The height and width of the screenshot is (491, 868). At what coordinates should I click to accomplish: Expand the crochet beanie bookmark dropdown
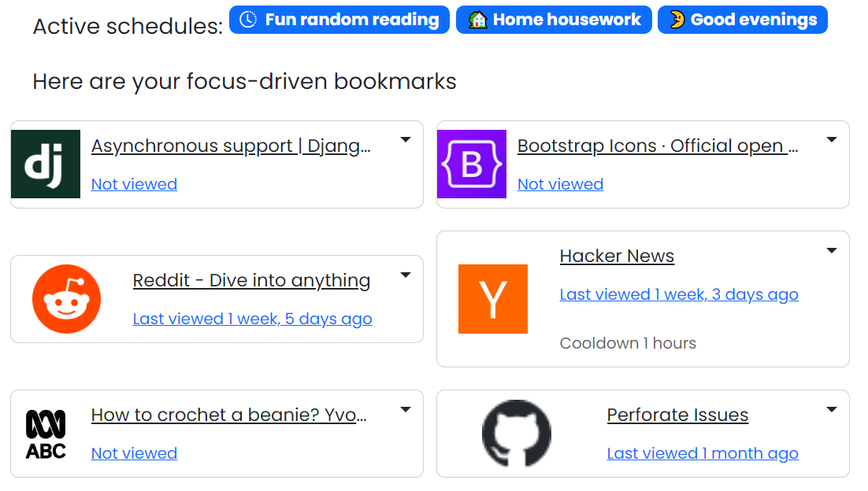pyautogui.click(x=406, y=410)
